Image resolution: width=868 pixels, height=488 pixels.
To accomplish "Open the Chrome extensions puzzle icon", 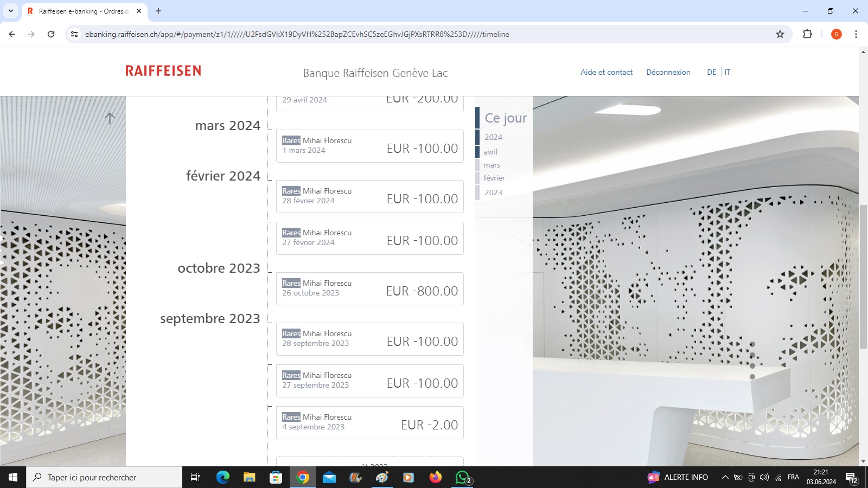I will pos(807,34).
